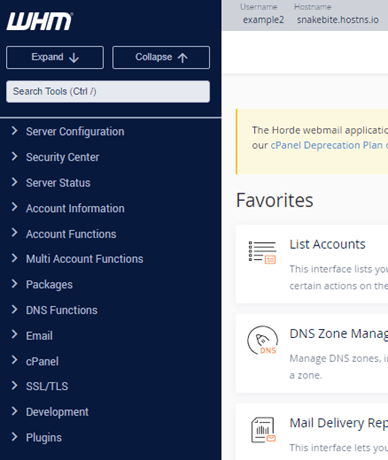Expand Server Status chevron

pyautogui.click(x=14, y=182)
